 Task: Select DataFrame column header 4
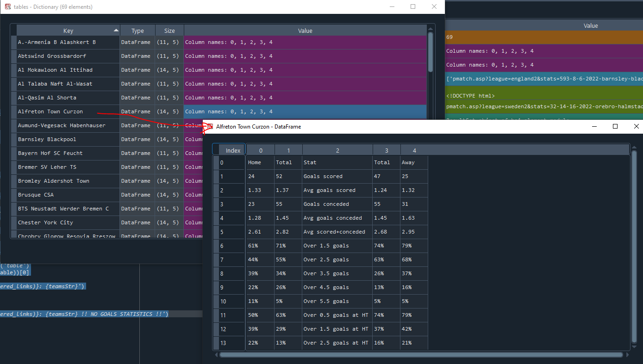(x=414, y=150)
